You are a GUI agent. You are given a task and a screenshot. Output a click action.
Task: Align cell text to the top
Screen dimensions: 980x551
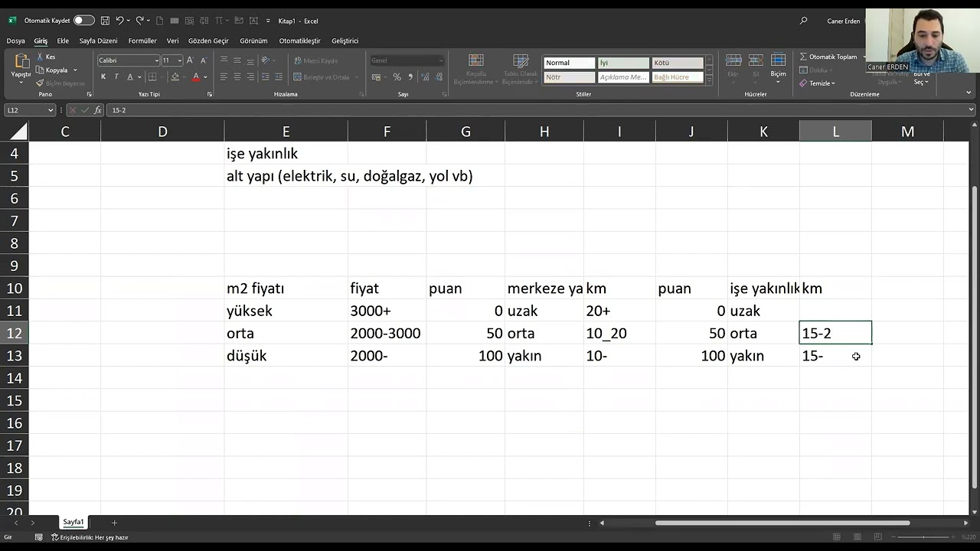click(224, 60)
